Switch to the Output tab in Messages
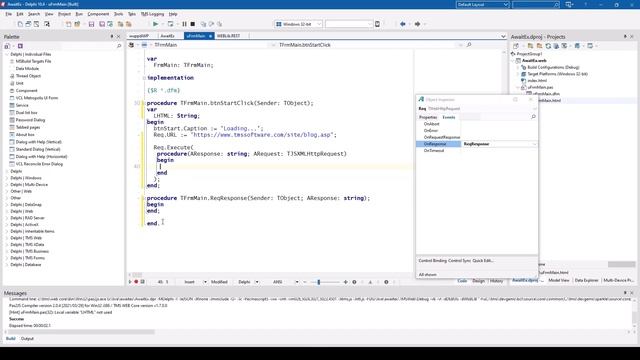 point(27,338)
